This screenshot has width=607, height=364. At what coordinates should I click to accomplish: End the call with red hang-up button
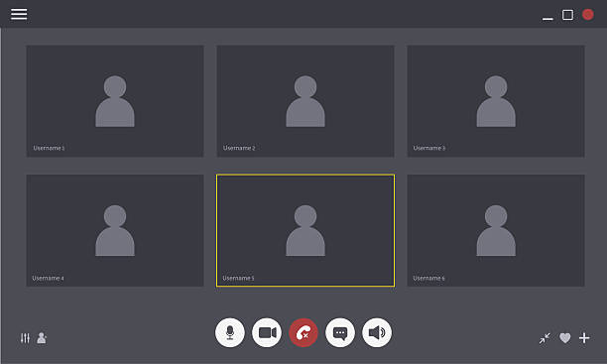click(303, 332)
